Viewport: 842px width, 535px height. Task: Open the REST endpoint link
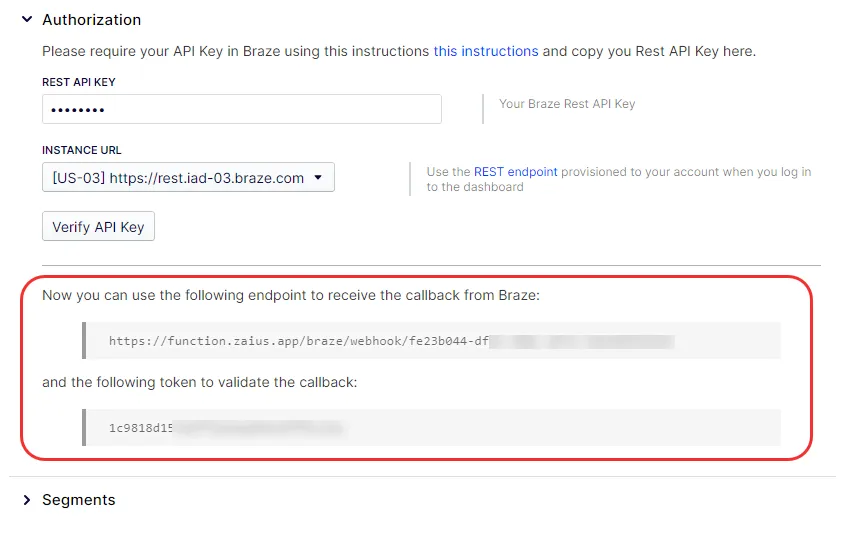click(516, 172)
